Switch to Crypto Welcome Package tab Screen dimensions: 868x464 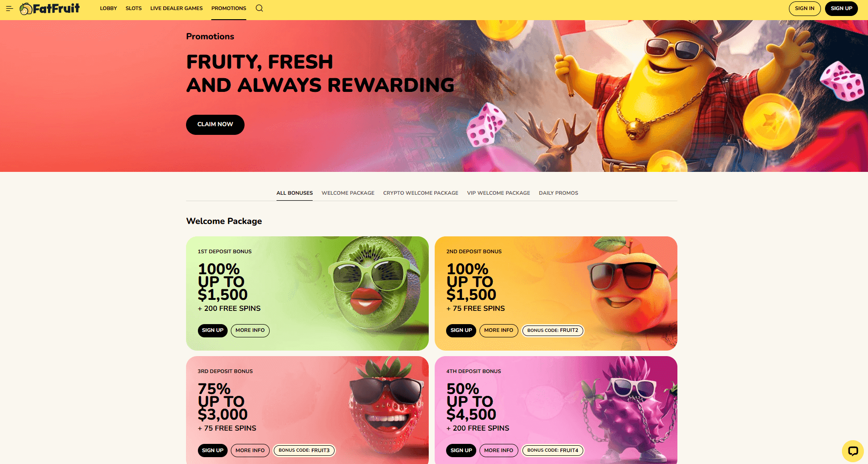tap(421, 193)
